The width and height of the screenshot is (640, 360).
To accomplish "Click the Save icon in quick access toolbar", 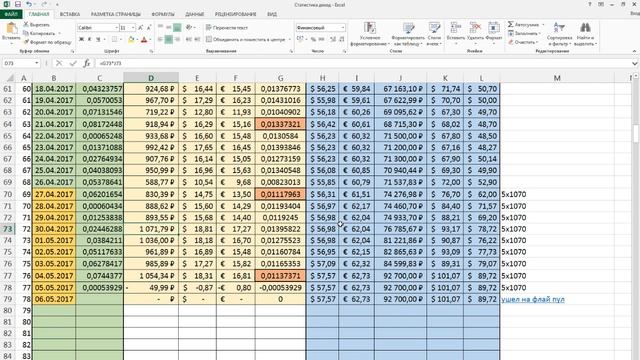I will point(18,4).
